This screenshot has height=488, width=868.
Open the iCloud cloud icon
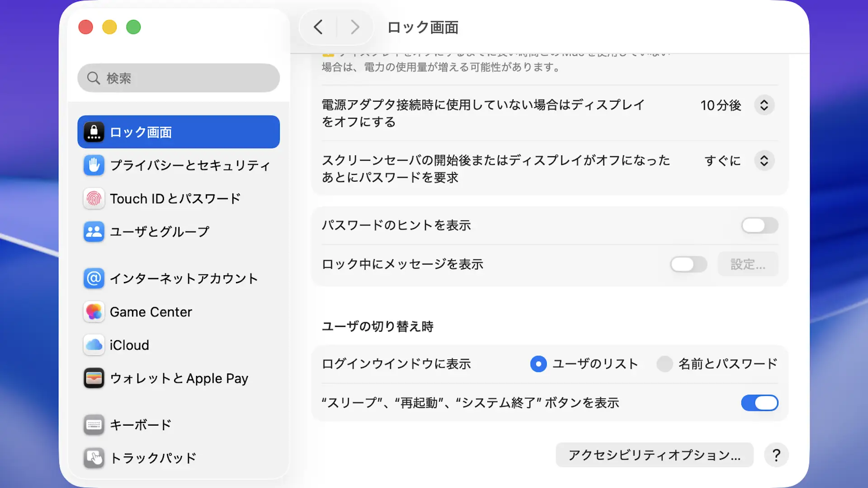(x=94, y=345)
